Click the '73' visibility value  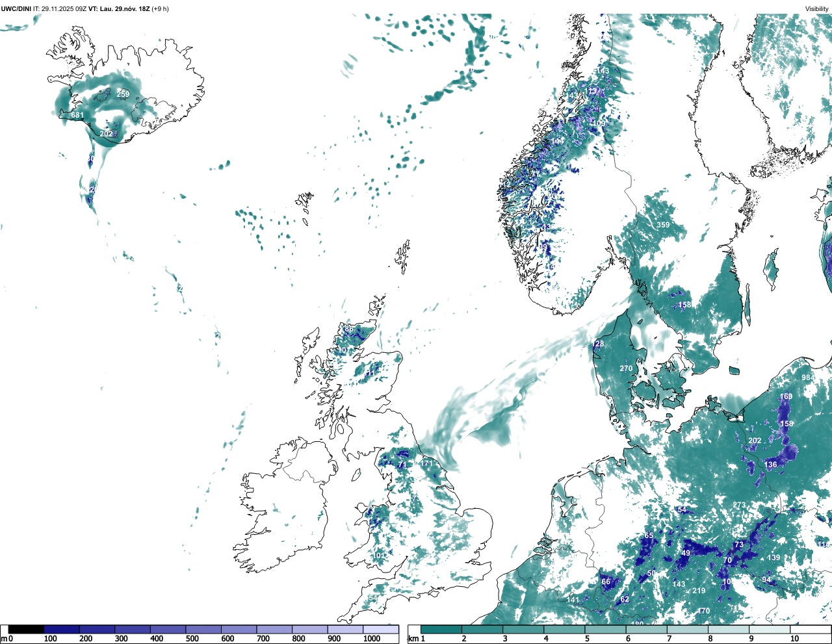click(x=738, y=545)
